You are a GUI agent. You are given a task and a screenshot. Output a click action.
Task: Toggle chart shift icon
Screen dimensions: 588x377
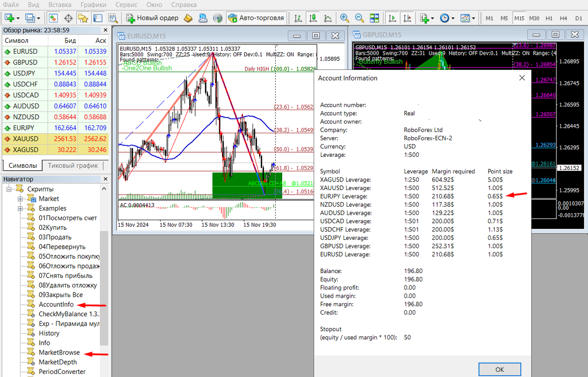coord(407,18)
